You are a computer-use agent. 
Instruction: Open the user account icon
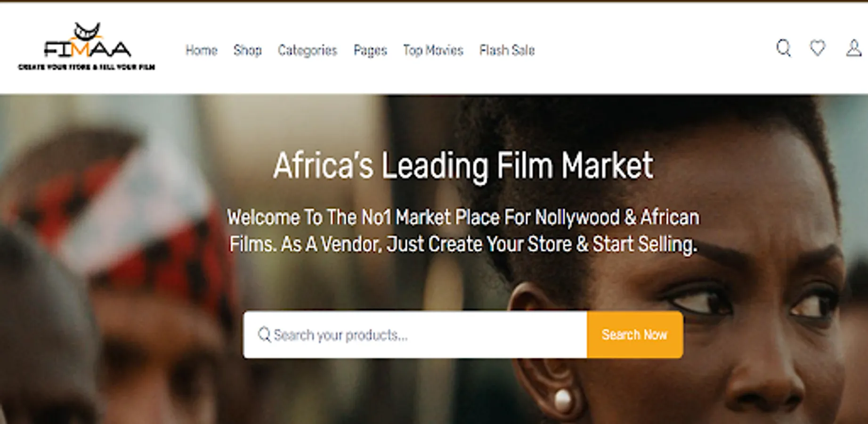pos(853,48)
